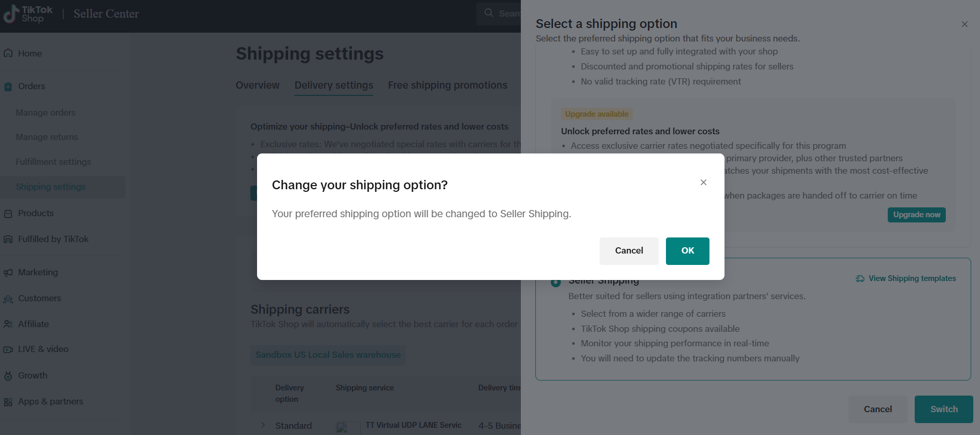Click the Apps & partners icon
The image size is (980, 435).
pos(8,402)
